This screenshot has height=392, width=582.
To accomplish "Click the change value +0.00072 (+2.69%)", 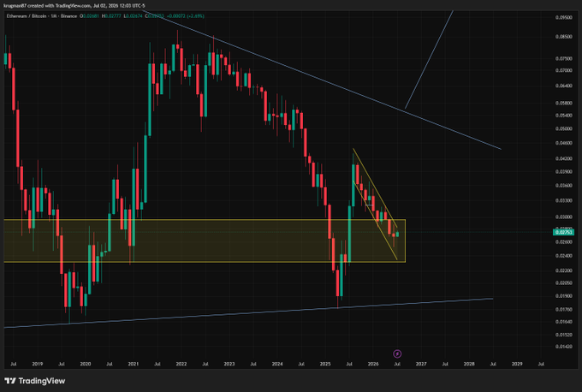I will [x=186, y=16].
